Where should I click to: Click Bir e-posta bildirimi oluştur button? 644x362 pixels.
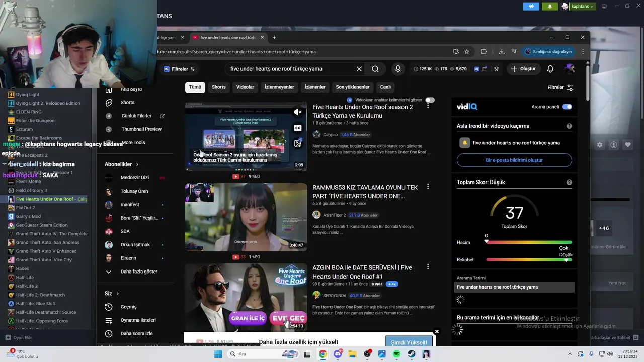point(514,160)
